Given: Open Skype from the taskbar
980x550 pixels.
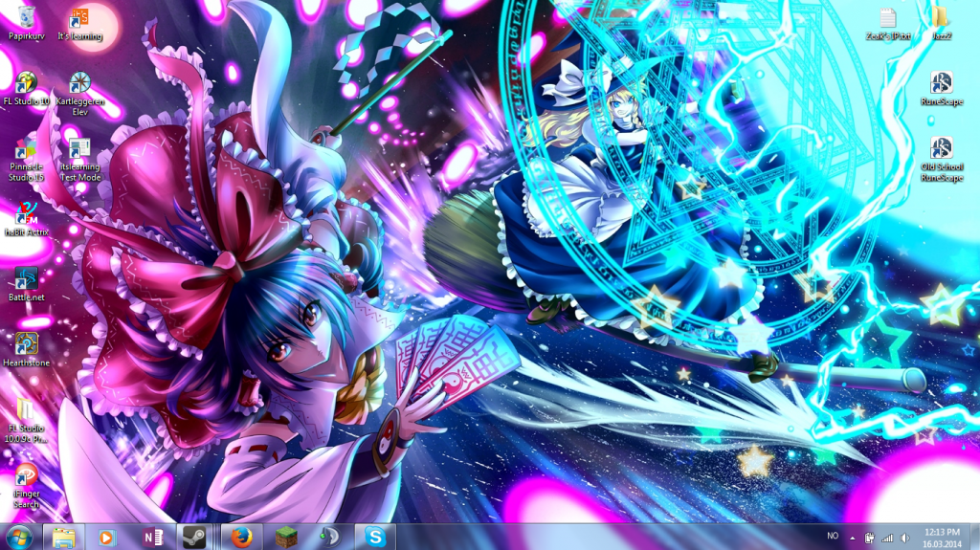Looking at the screenshot, I should pos(374,537).
